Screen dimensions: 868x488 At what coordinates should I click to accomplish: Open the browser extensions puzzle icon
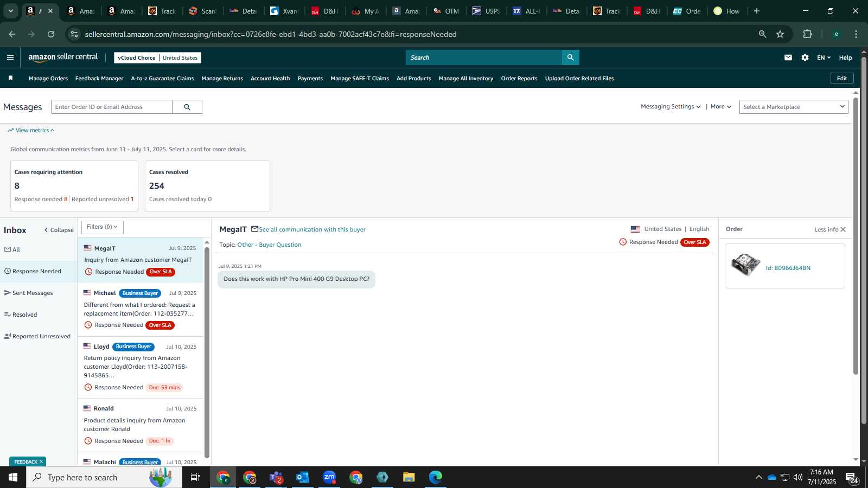click(807, 34)
